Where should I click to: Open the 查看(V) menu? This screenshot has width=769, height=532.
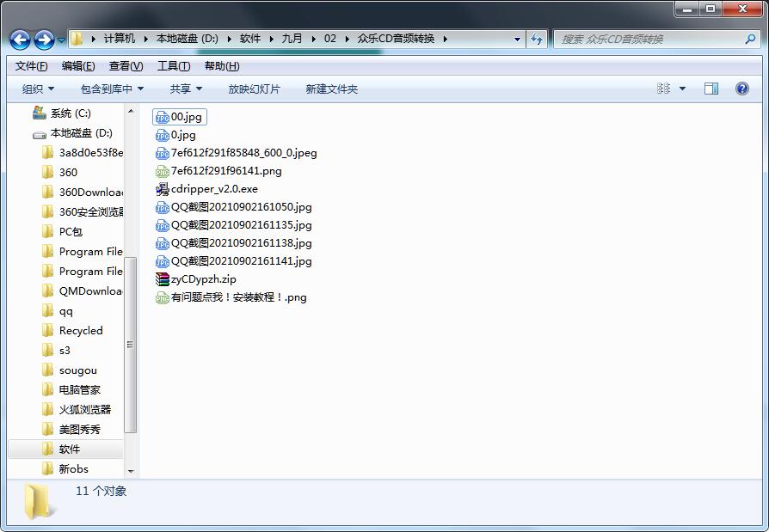[126, 65]
